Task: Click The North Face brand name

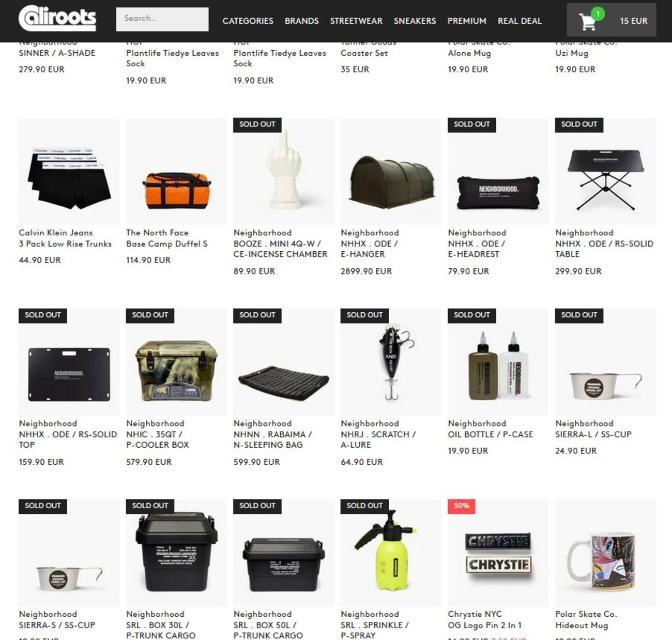Action: [157, 233]
